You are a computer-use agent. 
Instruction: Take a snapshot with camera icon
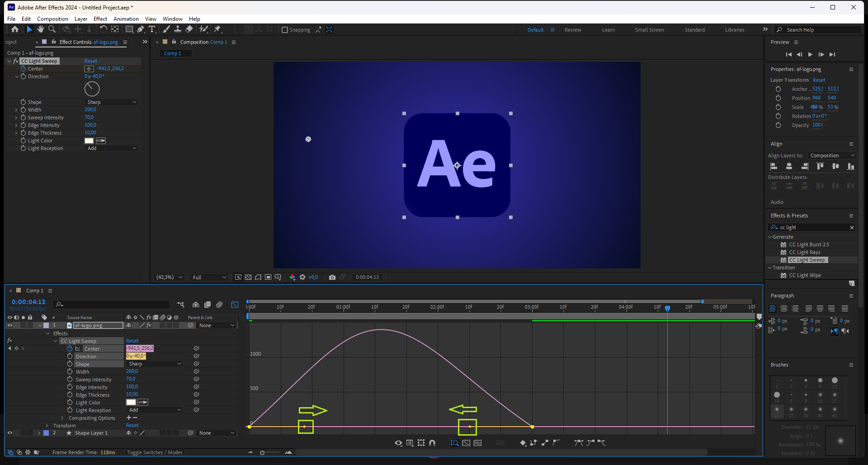pos(332,277)
